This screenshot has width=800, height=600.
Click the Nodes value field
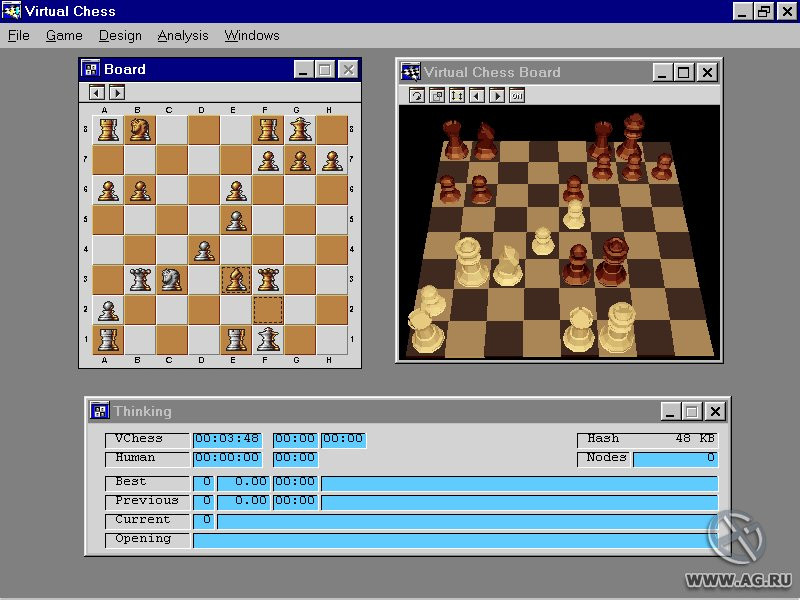coord(676,459)
